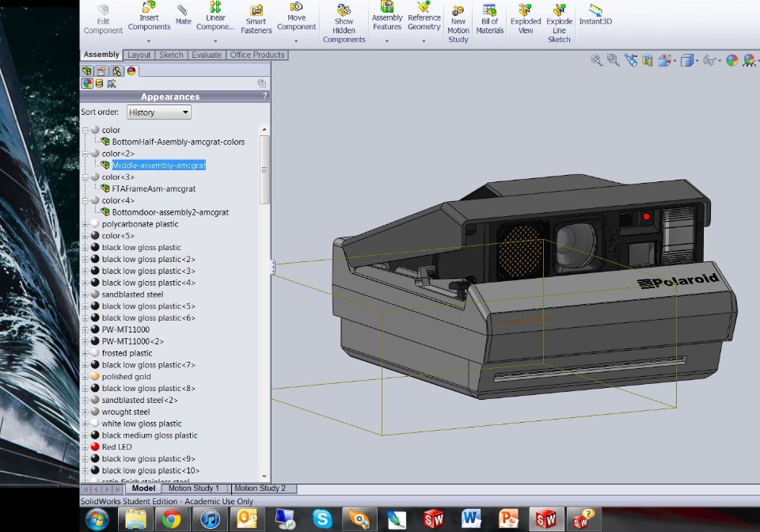Click Show Hidden Components
Image resolution: width=760 pixels, height=532 pixels.
click(344, 23)
